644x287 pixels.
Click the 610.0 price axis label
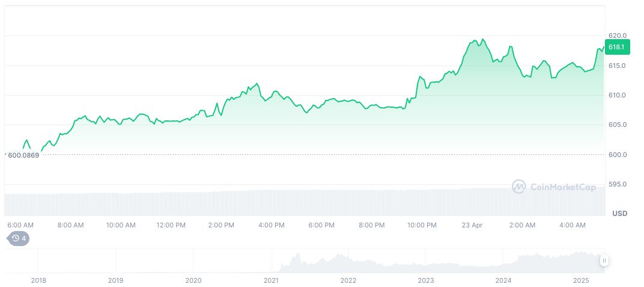click(618, 95)
